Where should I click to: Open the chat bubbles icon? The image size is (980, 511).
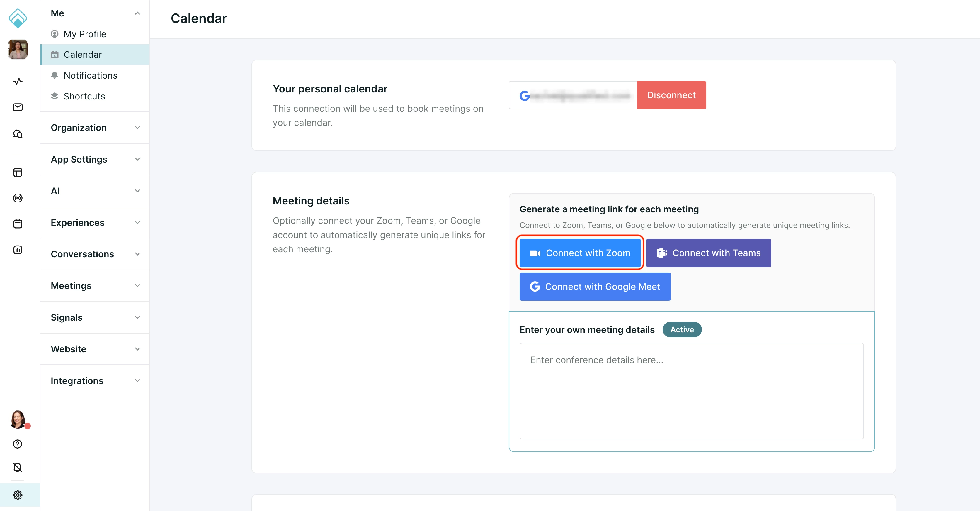(x=18, y=134)
